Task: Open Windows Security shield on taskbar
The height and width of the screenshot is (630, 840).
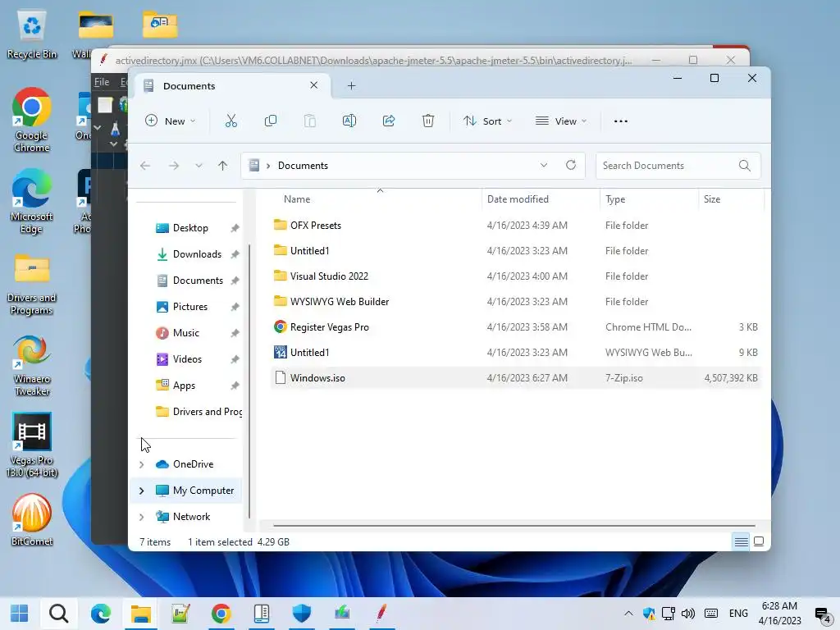Action: point(302,614)
